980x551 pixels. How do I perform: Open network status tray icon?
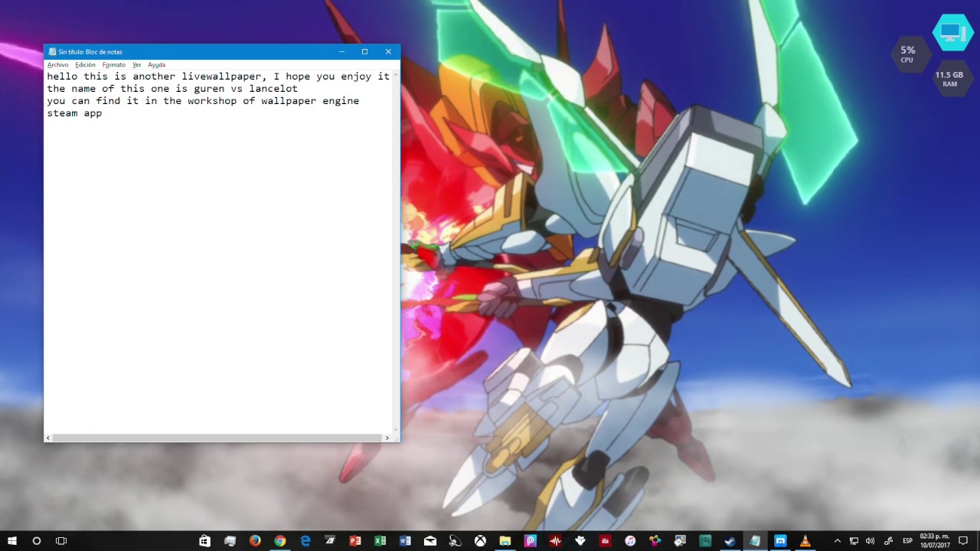point(854,541)
